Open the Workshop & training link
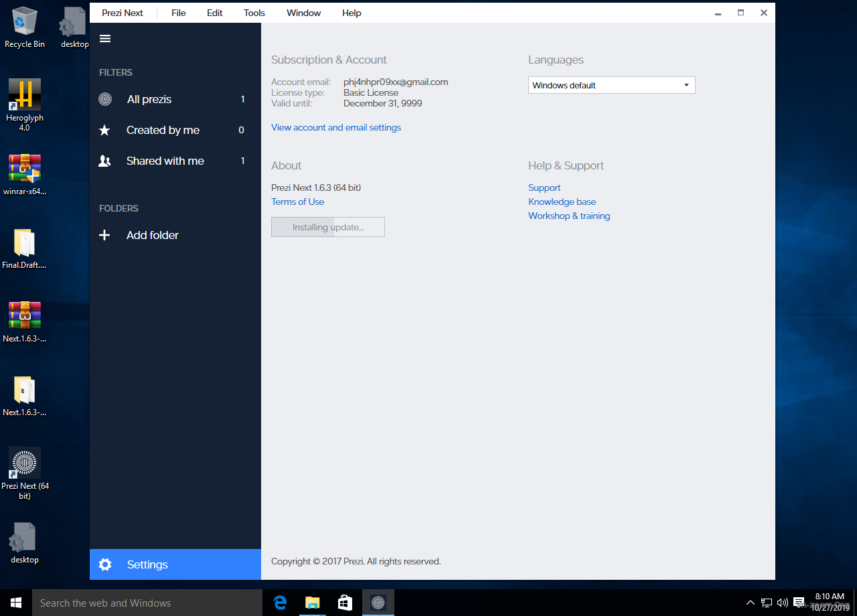857x616 pixels. tap(569, 216)
